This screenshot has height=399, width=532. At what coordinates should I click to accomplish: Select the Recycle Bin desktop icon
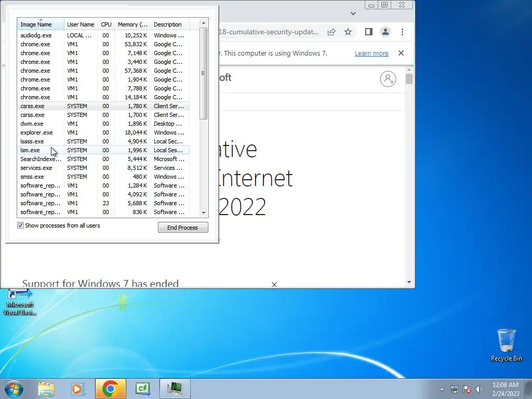point(506,345)
